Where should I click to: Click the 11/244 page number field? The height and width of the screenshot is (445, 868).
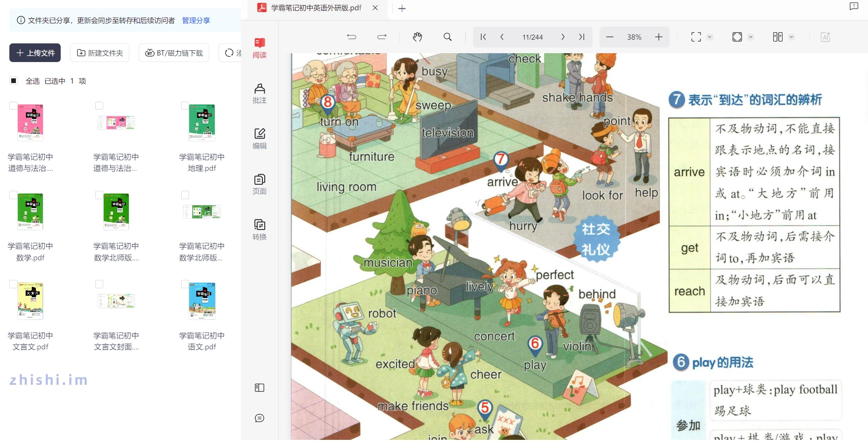point(532,37)
